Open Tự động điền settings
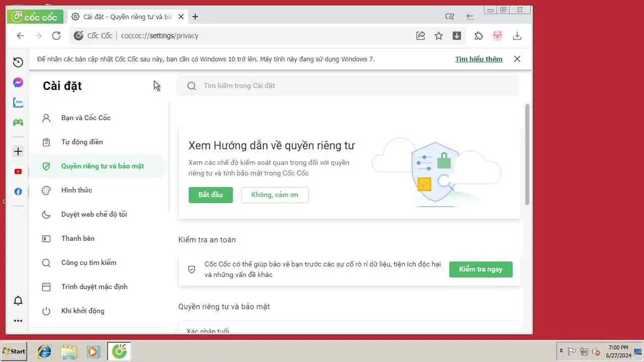This screenshot has width=644, height=362. [98, 142]
